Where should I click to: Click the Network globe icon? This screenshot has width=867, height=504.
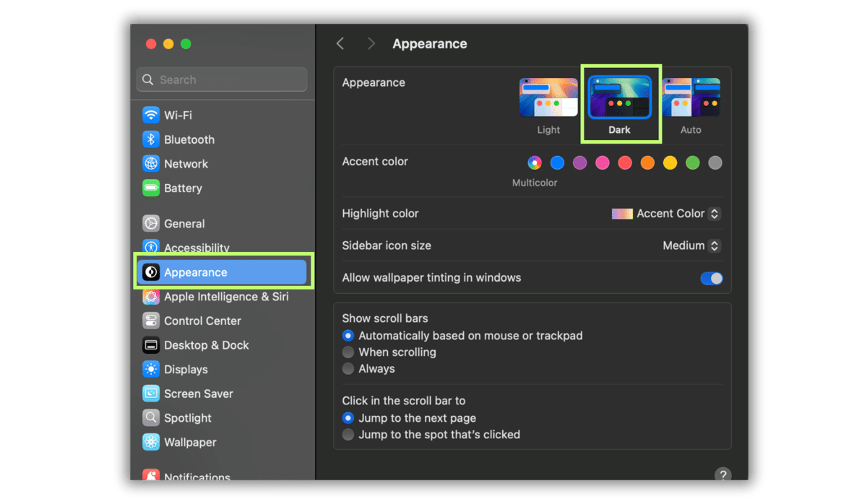[x=151, y=164]
